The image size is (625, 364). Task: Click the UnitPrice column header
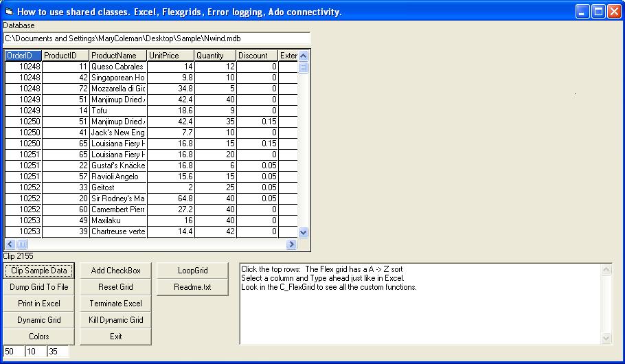[x=170, y=56]
